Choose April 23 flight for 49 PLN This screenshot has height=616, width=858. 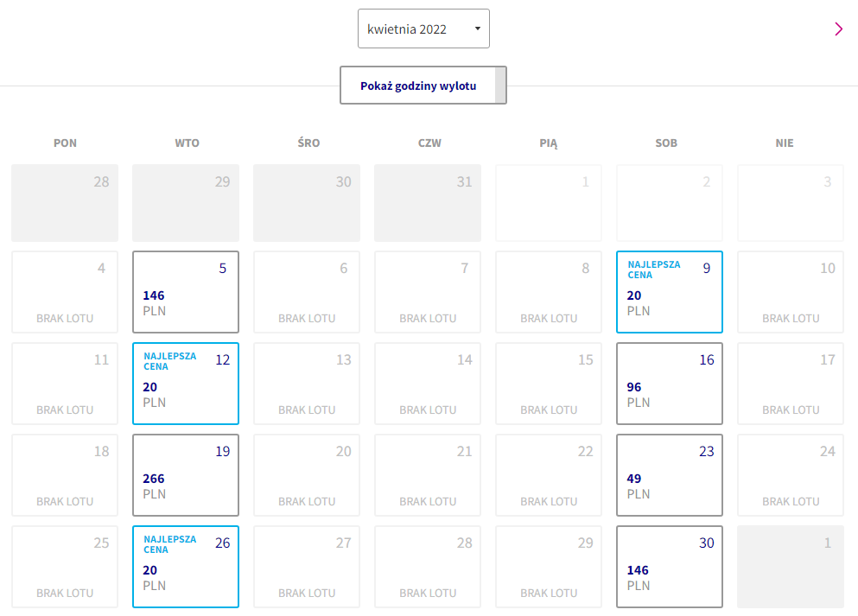[x=670, y=475]
